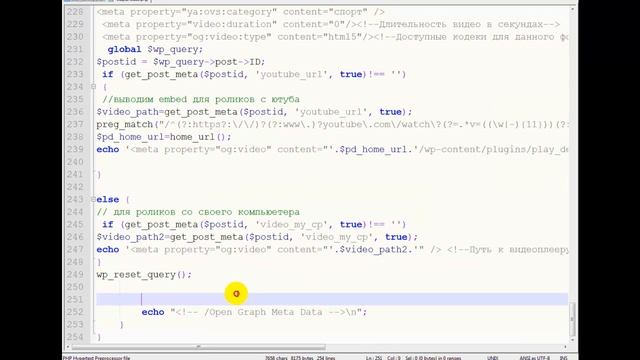Click '$video_path' variable on line 236
This screenshot has height=360, width=640.
(x=127, y=112)
